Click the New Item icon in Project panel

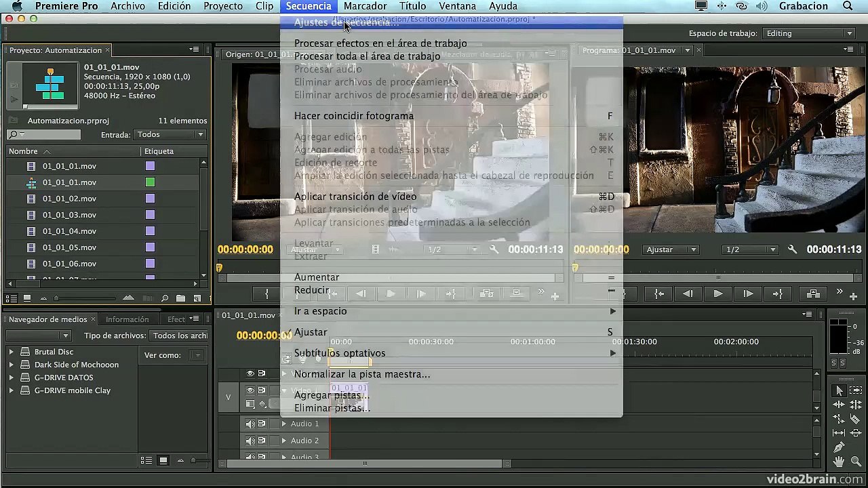197,298
